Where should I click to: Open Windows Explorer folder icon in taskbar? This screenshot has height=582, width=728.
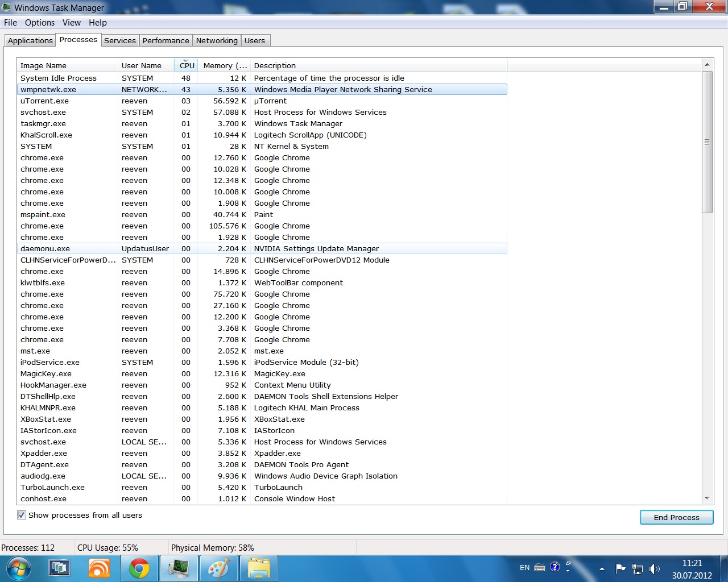(x=258, y=568)
